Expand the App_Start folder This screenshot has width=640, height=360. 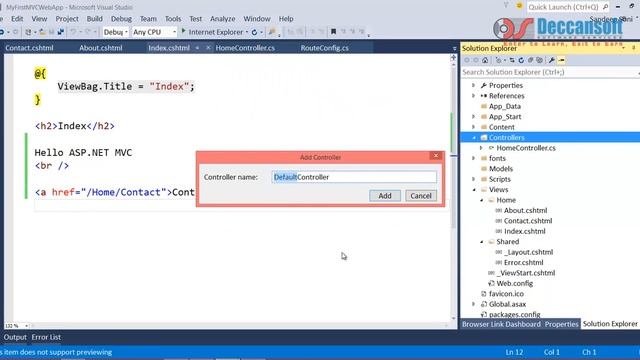point(473,117)
